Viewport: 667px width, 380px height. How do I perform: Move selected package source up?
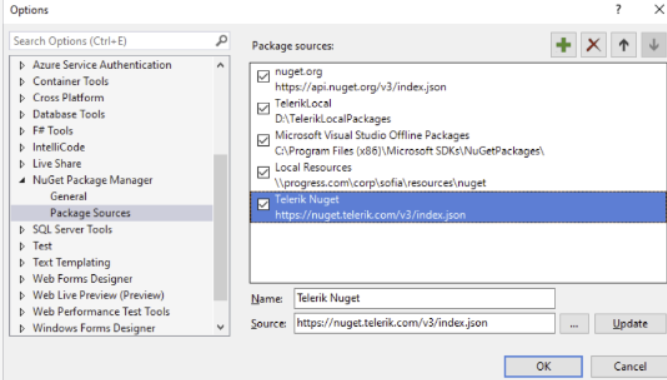pos(624,45)
